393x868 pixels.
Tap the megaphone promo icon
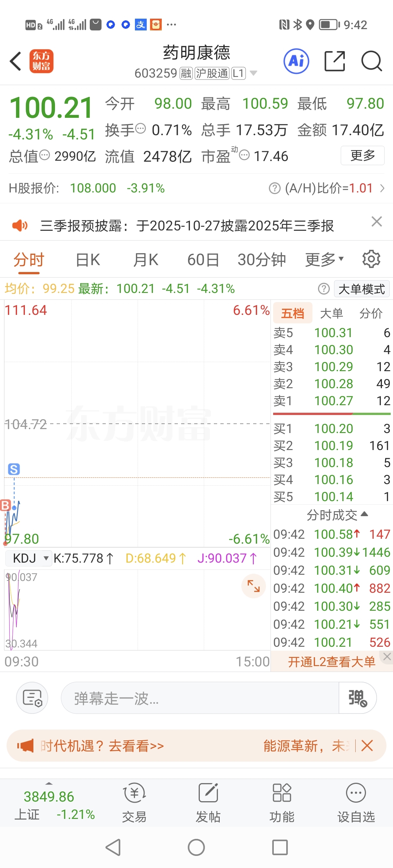(25, 746)
